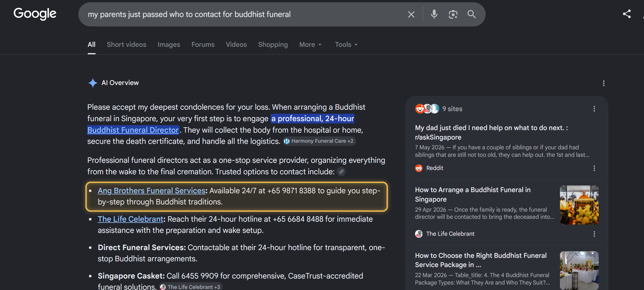Viewport: 644px width, 290px height.
Task: Open Ang Brothers Funeral Services link
Action: tap(151, 191)
